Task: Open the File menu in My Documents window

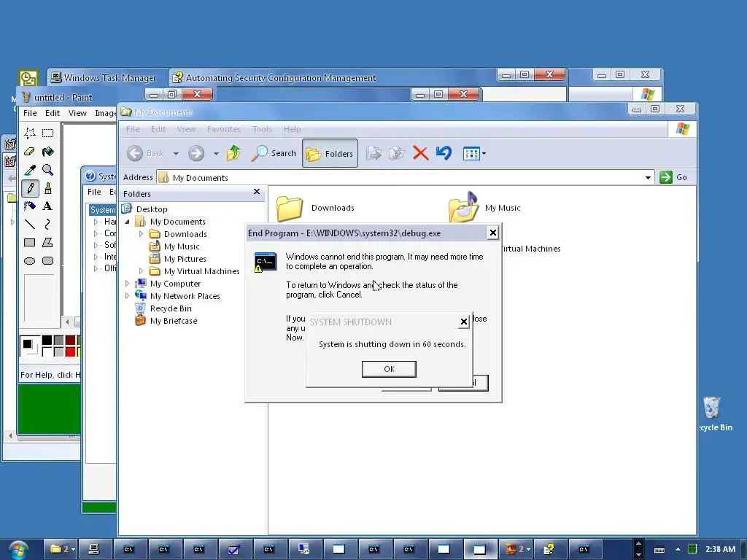Action: [x=133, y=129]
